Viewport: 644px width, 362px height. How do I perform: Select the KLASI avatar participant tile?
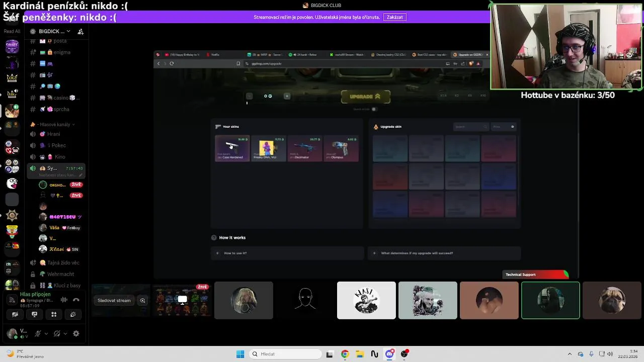coord(366,300)
